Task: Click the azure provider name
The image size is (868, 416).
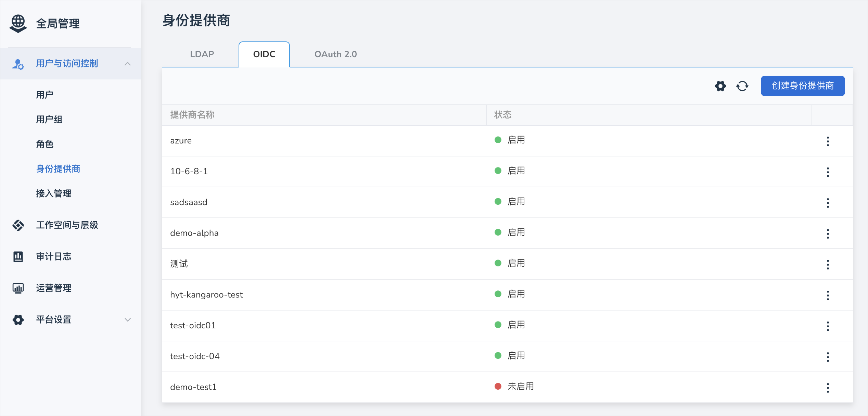Action: pos(181,141)
